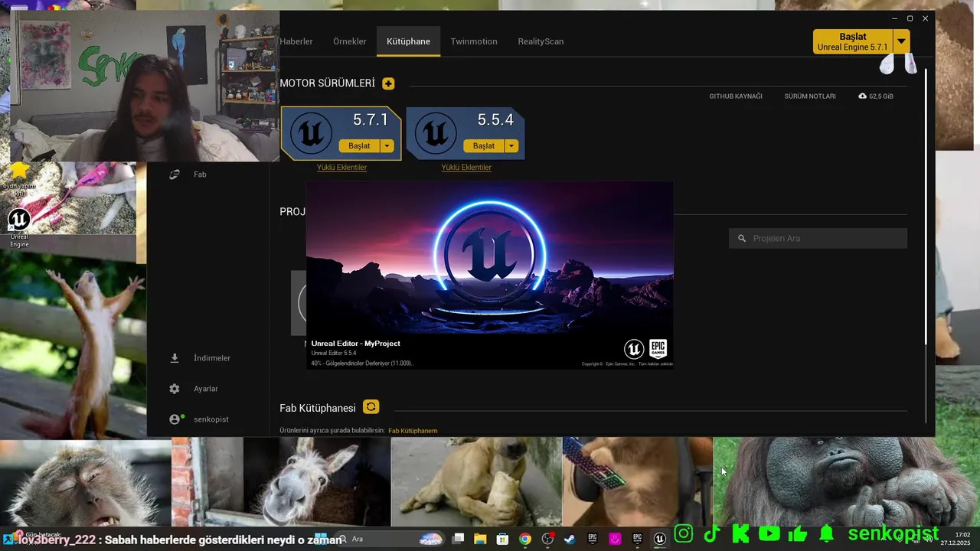Click the pink app taskbar icon
The image size is (980, 551).
pyautogui.click(x=615, y=539)
